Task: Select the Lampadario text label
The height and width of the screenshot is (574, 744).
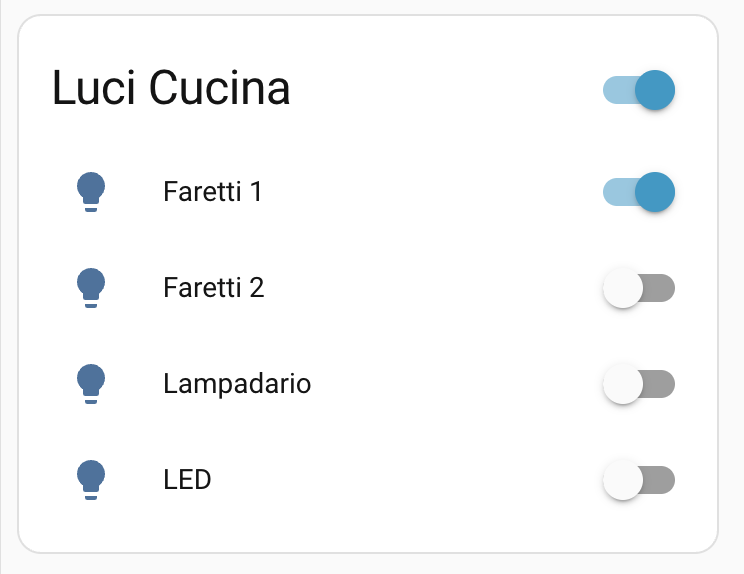Action: click(x=237, y=384)
